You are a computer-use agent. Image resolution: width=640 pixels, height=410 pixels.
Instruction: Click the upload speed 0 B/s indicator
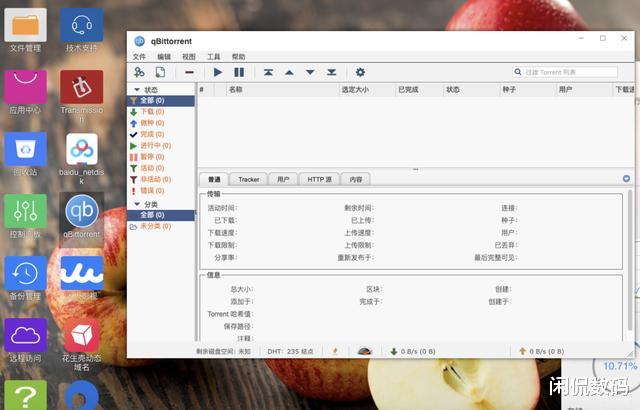[542, 351]
